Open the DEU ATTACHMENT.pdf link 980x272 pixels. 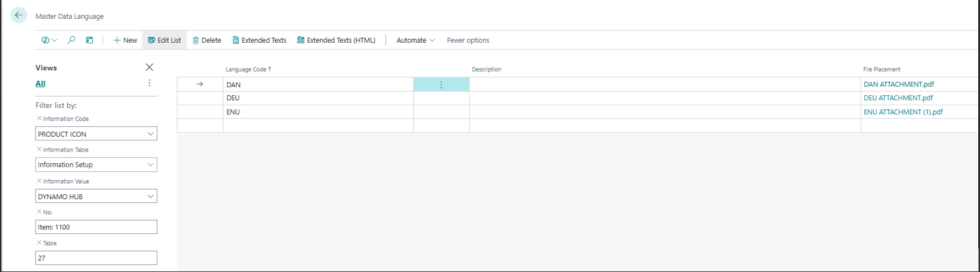898,98
